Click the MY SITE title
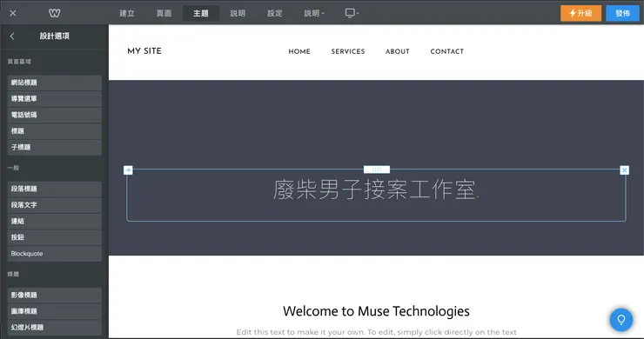Viewport: 644px width, 339px height. tap(144, 51)
